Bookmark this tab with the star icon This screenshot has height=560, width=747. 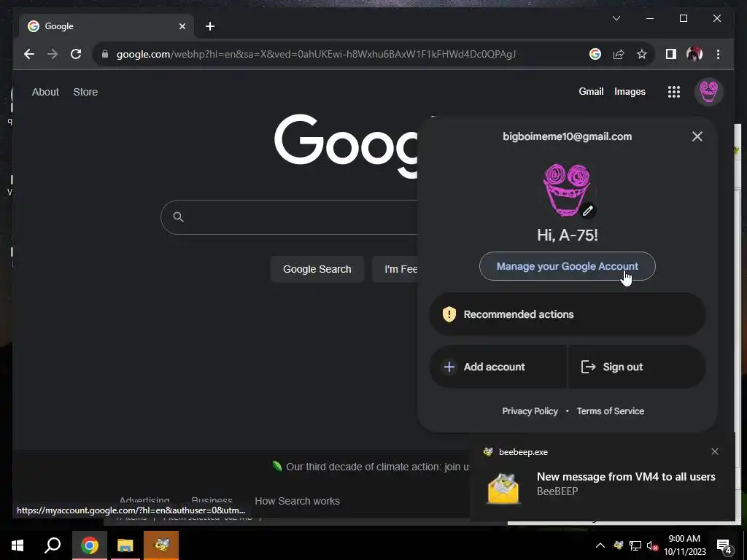pyautogui.click(x=642, y=54)
